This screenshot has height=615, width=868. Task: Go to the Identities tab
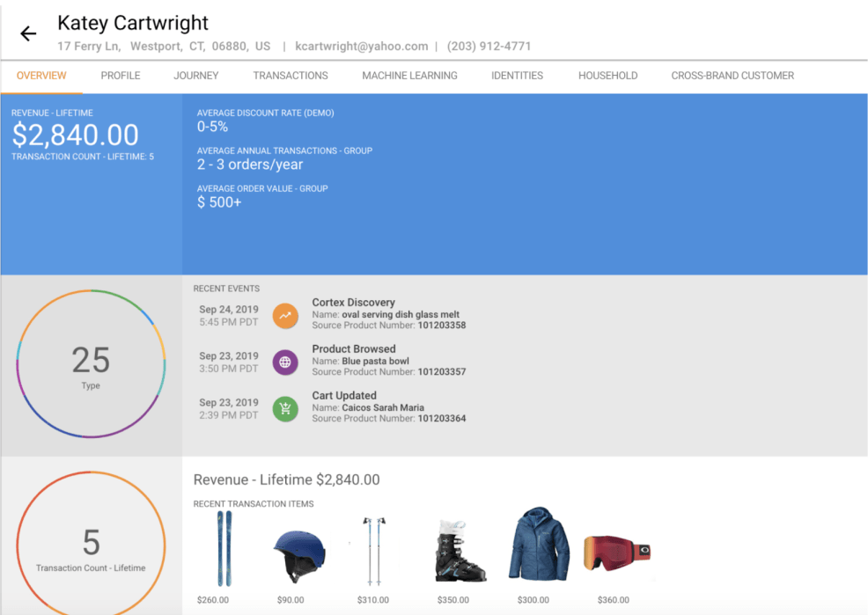[x=517, y=76]
